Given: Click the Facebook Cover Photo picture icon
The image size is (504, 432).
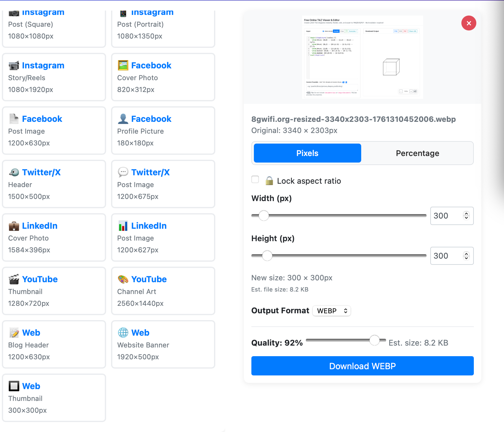Looking at the screenshot, I should tap(123, 66).
